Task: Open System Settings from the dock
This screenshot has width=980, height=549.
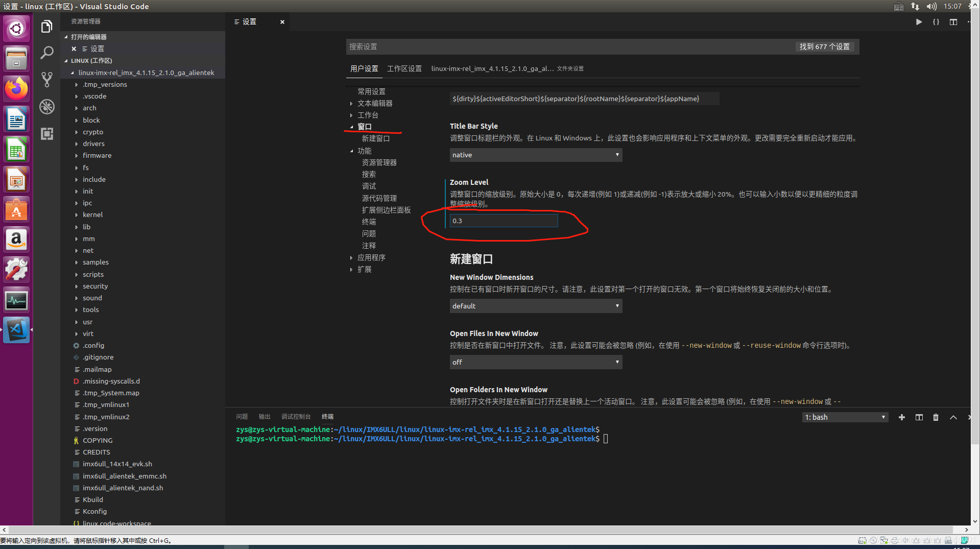Action: (16, 270)
